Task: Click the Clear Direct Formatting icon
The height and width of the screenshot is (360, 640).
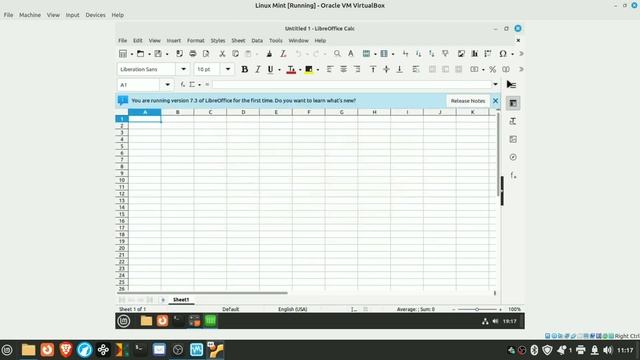Action: tap(283, 53)
